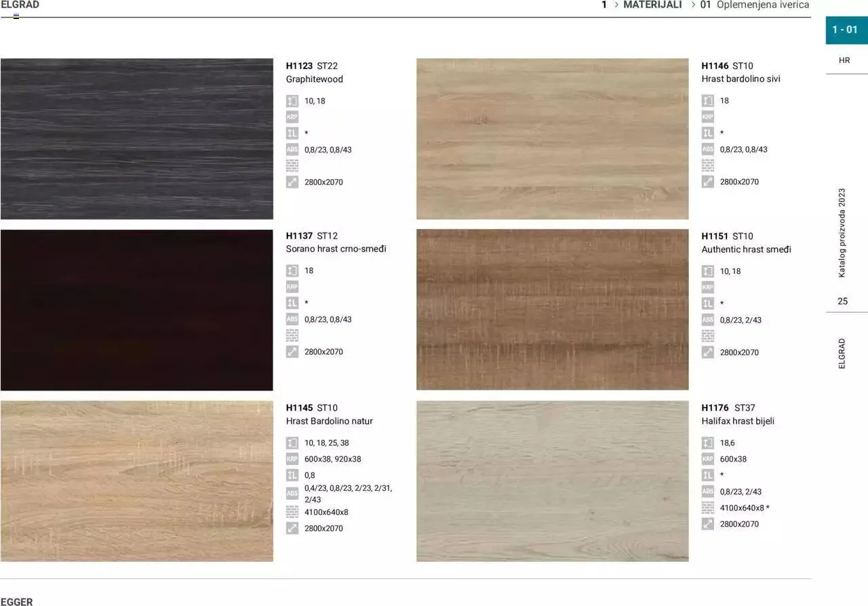The image size is (868, 606).
Task: Click the thickness icon for H1123 Graphitewood
Action: pyautogui.click(x=292, y=101)
